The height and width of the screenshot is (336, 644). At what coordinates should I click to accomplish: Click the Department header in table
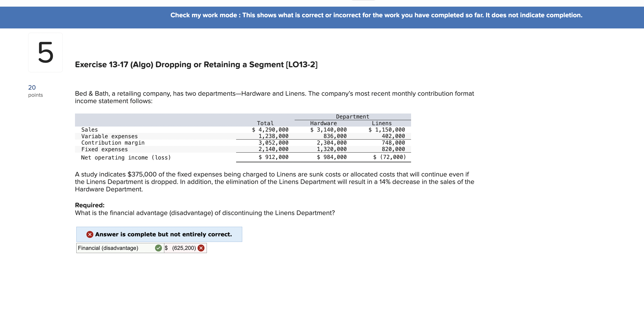click(352, 117)
